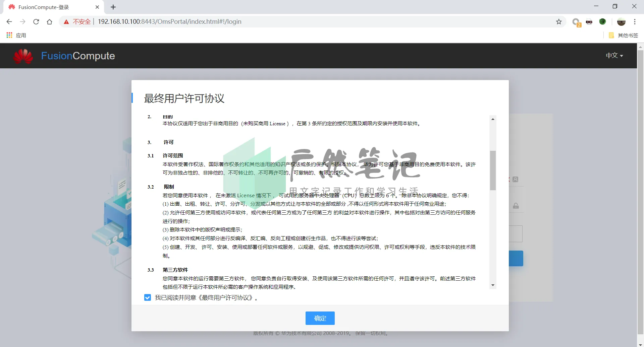View the insecure site warning icon
Screen dimensions: 644x347
(66, 22)
